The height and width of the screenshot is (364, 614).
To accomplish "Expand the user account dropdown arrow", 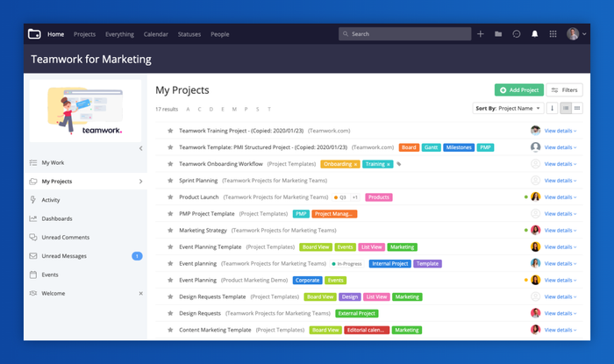I will (x=584, y=34).
